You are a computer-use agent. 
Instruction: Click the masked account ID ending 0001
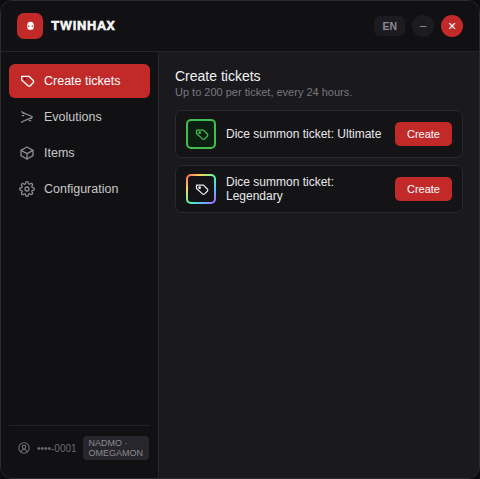pyautogui.click(x=57, y=448)
